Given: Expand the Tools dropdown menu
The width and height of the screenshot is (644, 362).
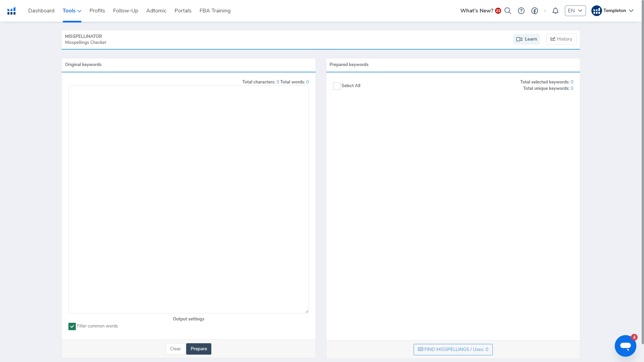Looking at the screenshot, I should [x=72, y=11].
